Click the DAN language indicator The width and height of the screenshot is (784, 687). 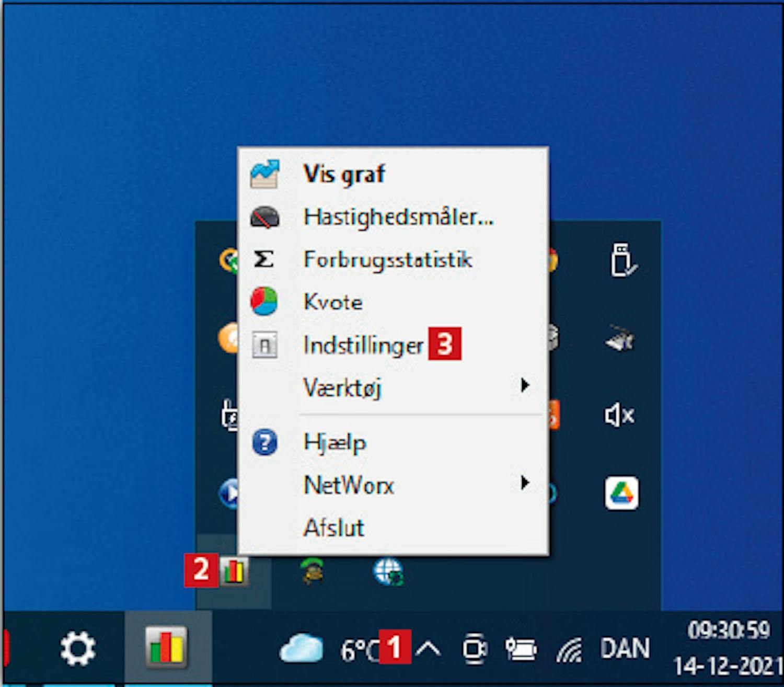625,649
